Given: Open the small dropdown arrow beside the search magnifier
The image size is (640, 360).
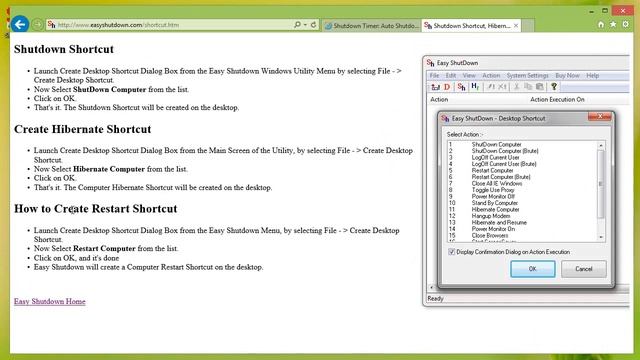Looking at the screenshot, I should [x=305, y=25].
